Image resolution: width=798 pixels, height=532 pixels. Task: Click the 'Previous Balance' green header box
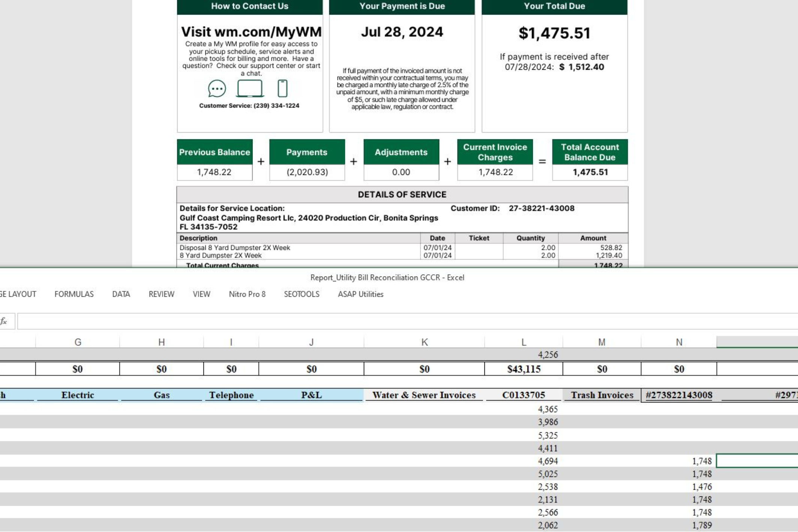pos(215,152)
